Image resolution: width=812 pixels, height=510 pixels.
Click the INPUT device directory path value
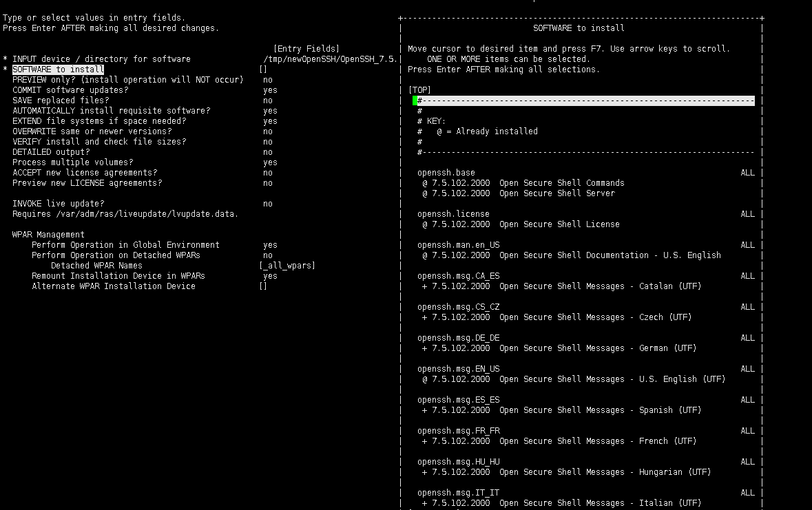click(x=330, y=59)
